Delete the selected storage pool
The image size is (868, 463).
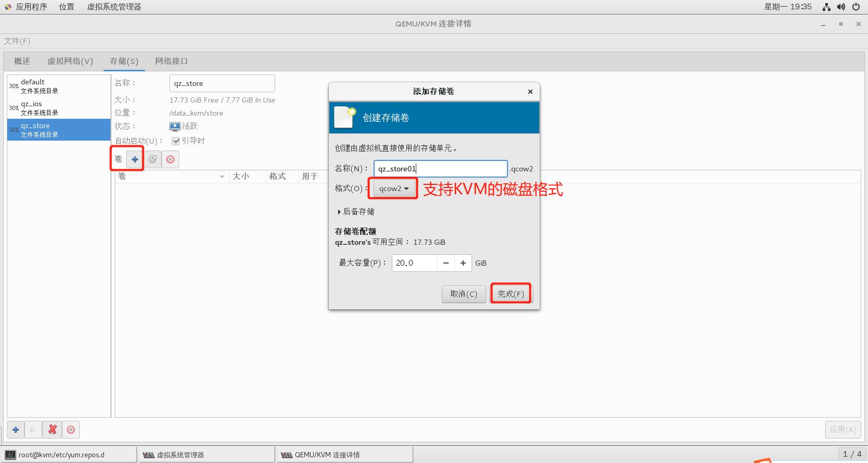click(71, 430)
